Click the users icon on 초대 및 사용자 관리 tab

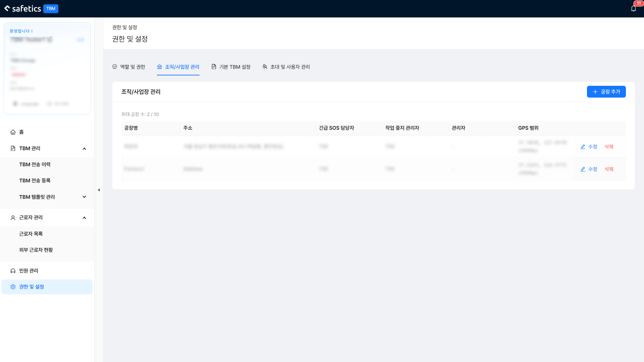pos(265,67)
